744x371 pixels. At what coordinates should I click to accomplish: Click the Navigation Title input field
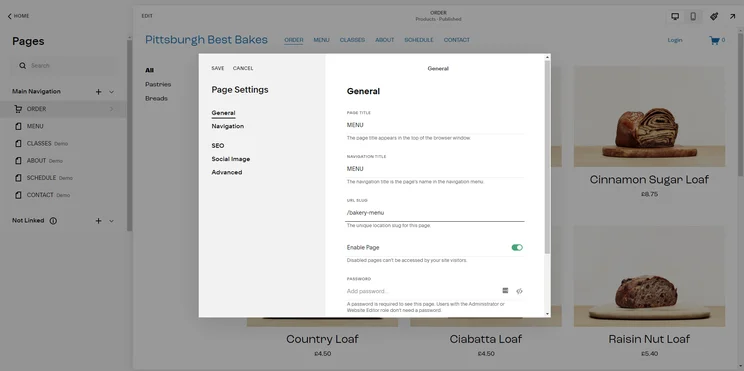click(x=435, y=169)
